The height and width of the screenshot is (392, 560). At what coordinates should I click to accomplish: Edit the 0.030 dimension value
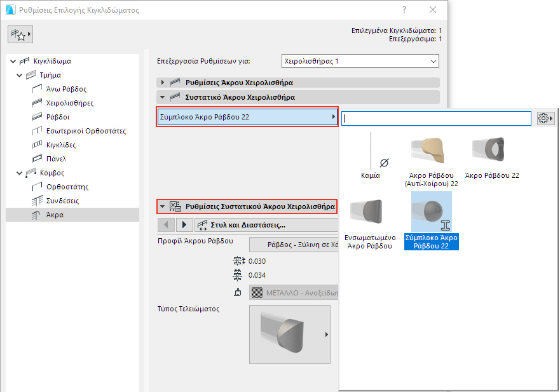click(x=257, y=261)
